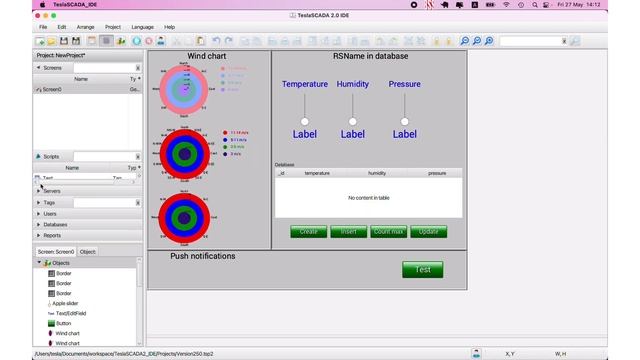Click the user icon in the status bar
This screenshot has height=360, width=640.
click(x=476, y=353)
